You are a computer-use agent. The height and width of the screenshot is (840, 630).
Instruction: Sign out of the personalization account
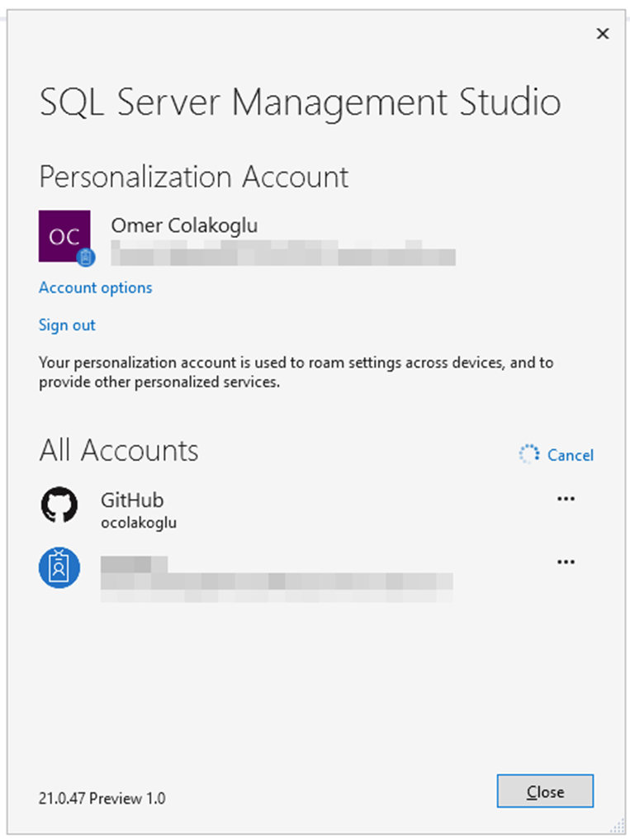tap(67, 325)
